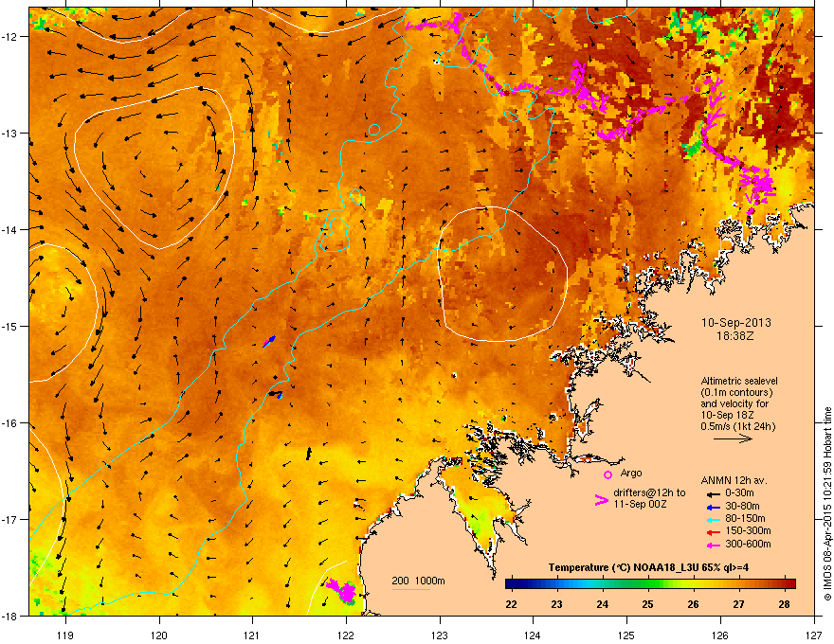Click the magenta Argo circle legend symbol
This screenshot has height=644, width=834.
click(x=607, y=474)
